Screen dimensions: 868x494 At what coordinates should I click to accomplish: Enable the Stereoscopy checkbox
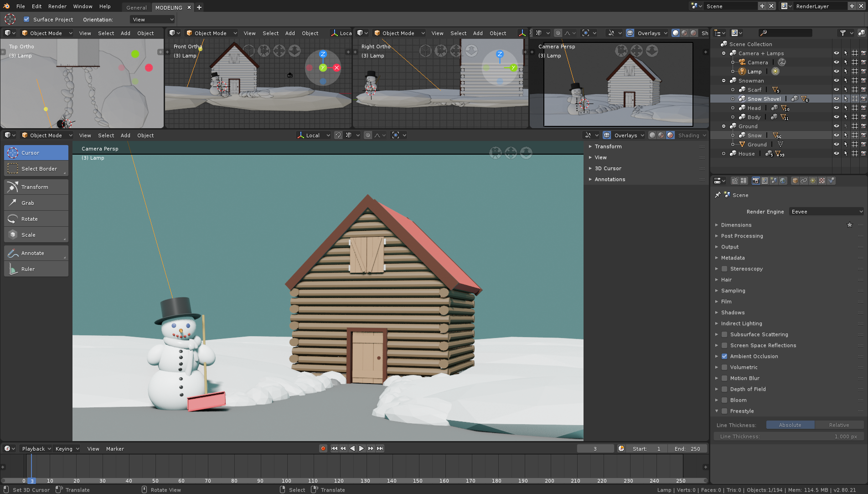(x=724, y=269)
